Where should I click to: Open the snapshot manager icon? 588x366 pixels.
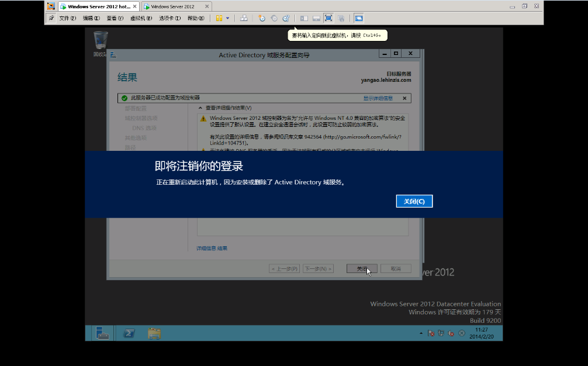coord(286,18)
